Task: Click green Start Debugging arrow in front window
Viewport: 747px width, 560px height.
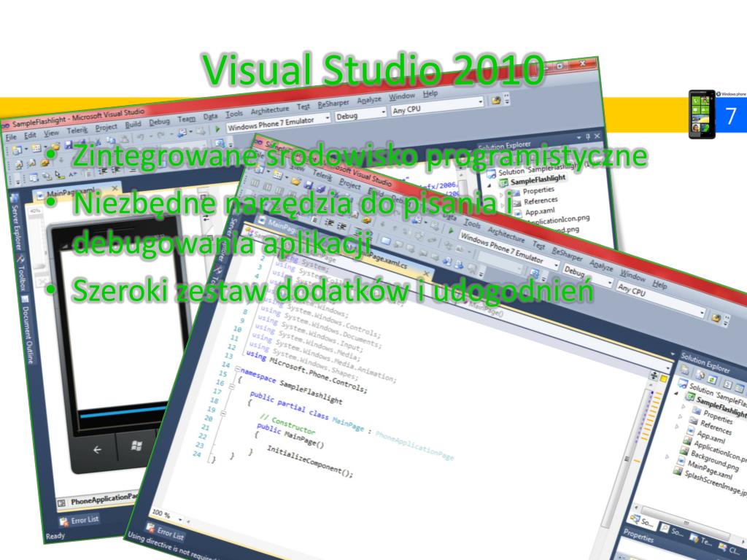Action: pos(451,230)
